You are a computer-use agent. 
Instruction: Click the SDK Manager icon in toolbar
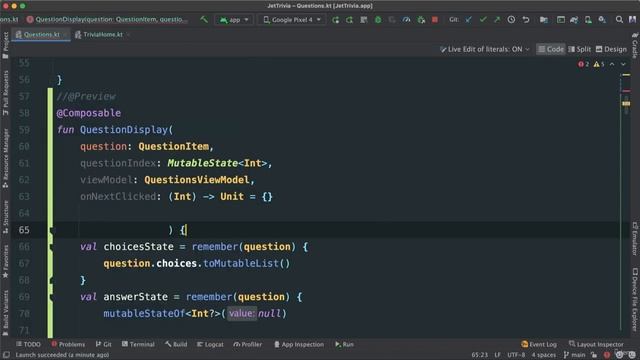pyautogui.click(x=602, y=20)
